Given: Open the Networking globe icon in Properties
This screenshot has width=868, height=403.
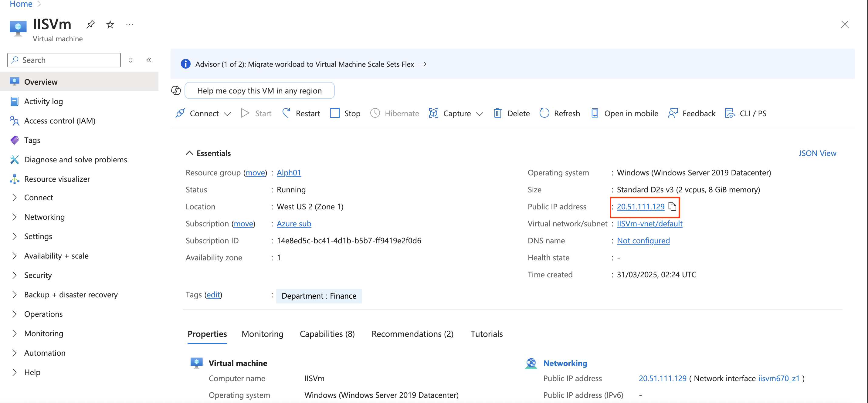Looking at the screenshot, I should point(531,363).
